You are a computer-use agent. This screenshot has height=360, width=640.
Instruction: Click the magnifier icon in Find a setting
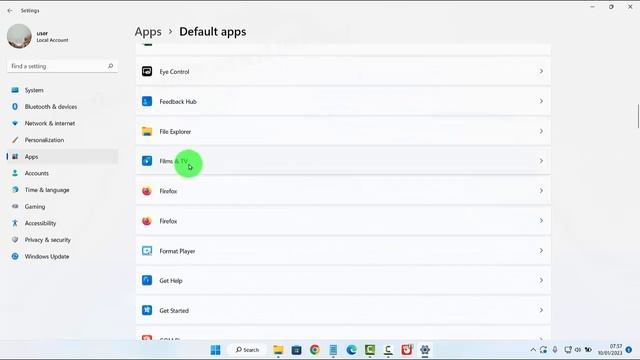[x=110, y=66]
